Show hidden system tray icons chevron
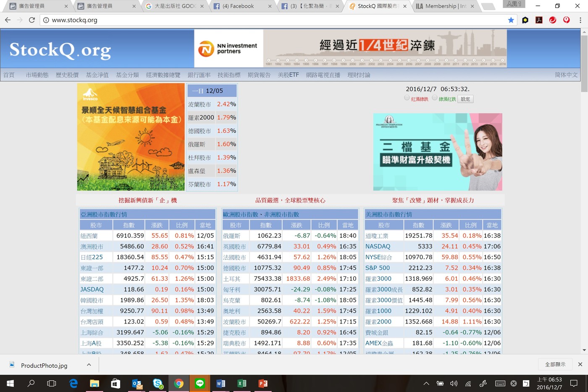This screenshot has height=392, width=588. tap(426, 383)
